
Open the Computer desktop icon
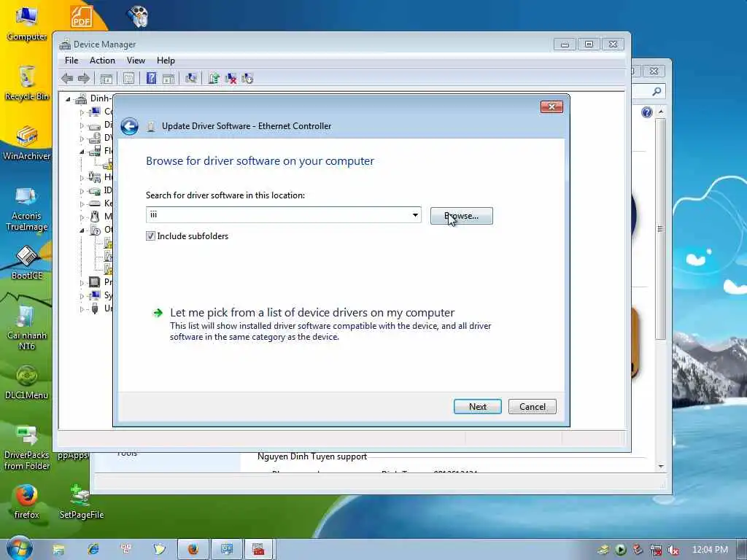pos(27,23)
